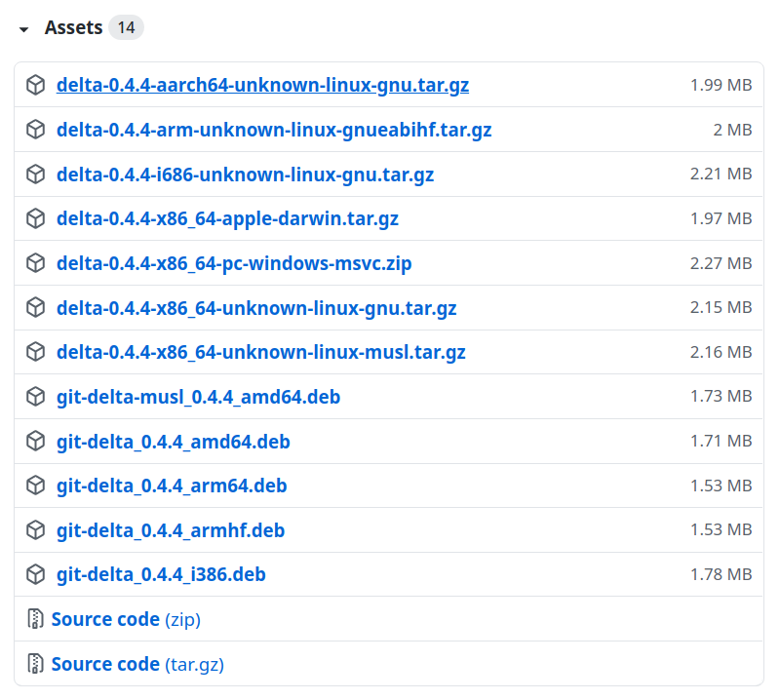Collapse the Assets section triangle

point(24,29)
